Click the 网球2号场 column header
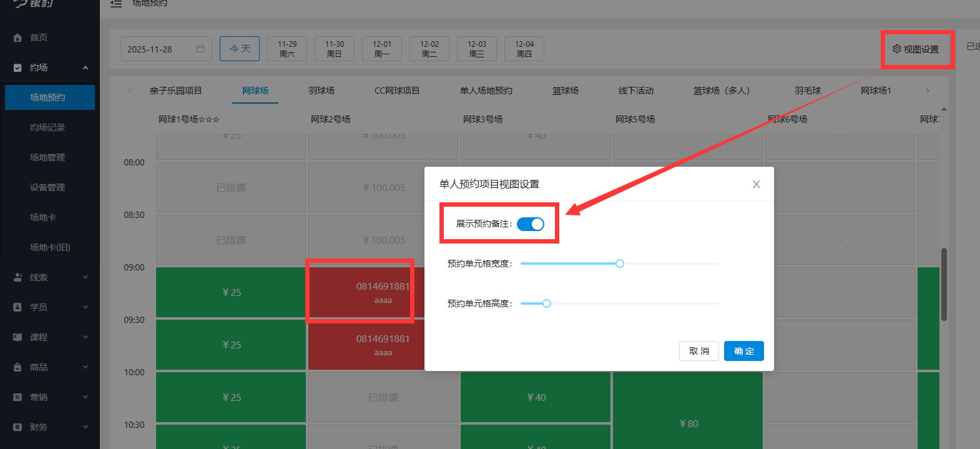 [331, 119]
